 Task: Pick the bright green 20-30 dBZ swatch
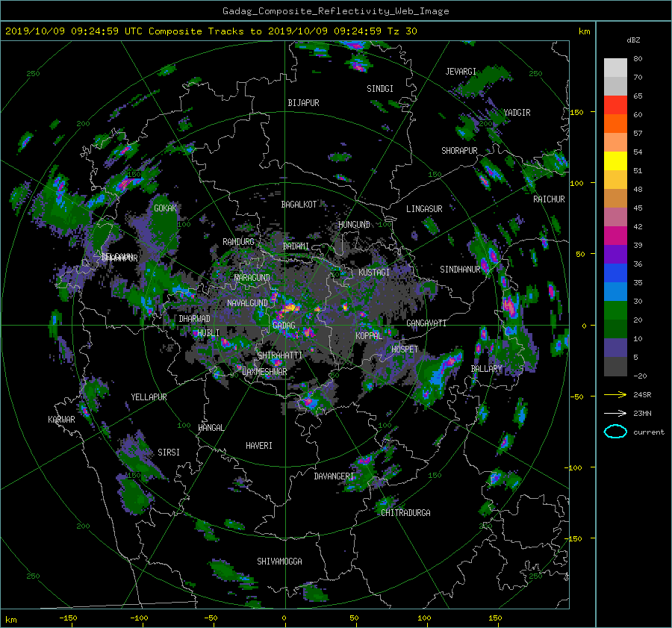[x=615, y=311]
